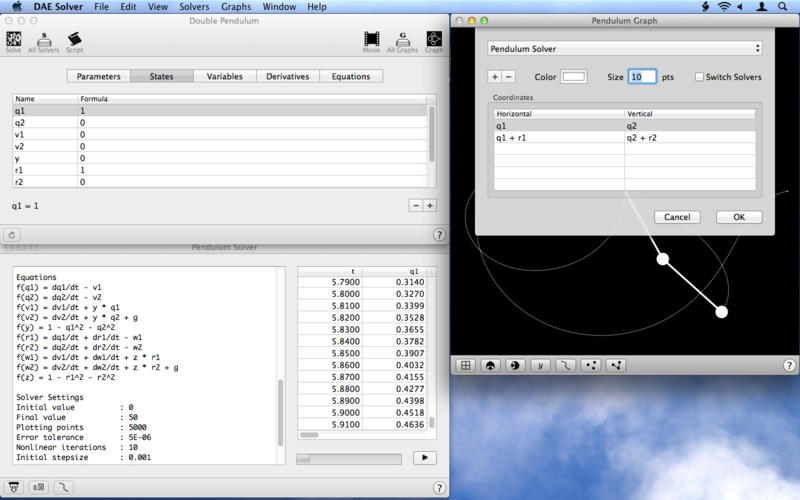800x500 pixels.
Task: Switch to the Derivatives tab
Action: 288,76
